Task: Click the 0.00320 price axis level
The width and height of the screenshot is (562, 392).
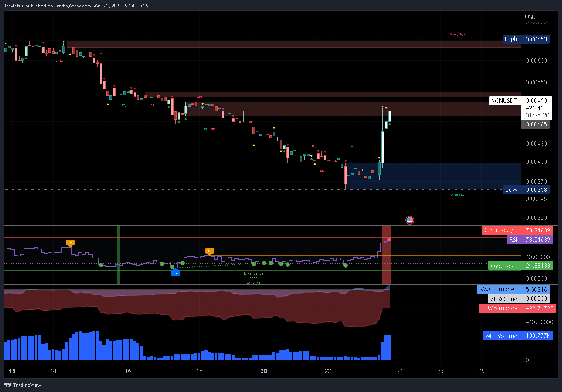Action: [536, 217]
